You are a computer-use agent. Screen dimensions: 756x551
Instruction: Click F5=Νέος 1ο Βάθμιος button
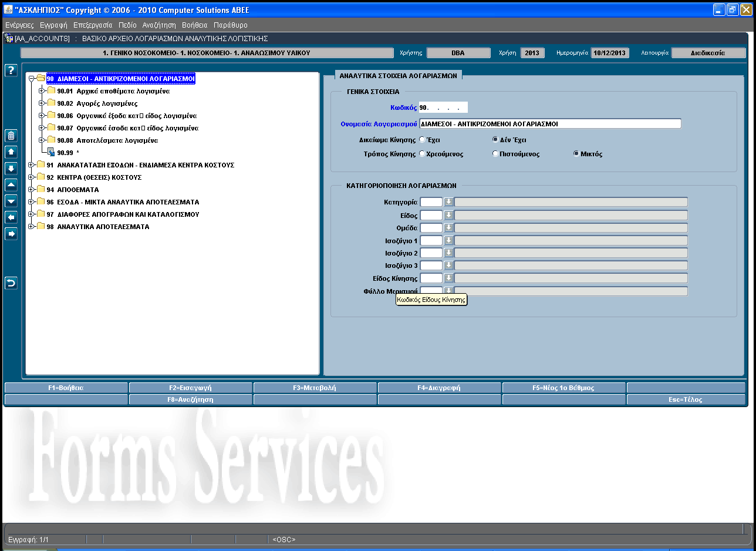563,388
